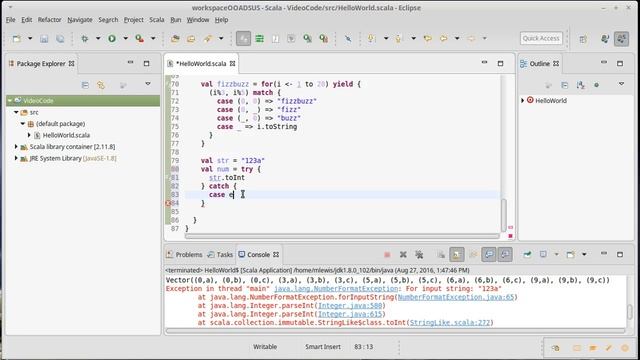Click the red Terminate button in Console
This screenshot has width=640, height=360.
click(x=387, y=255)
